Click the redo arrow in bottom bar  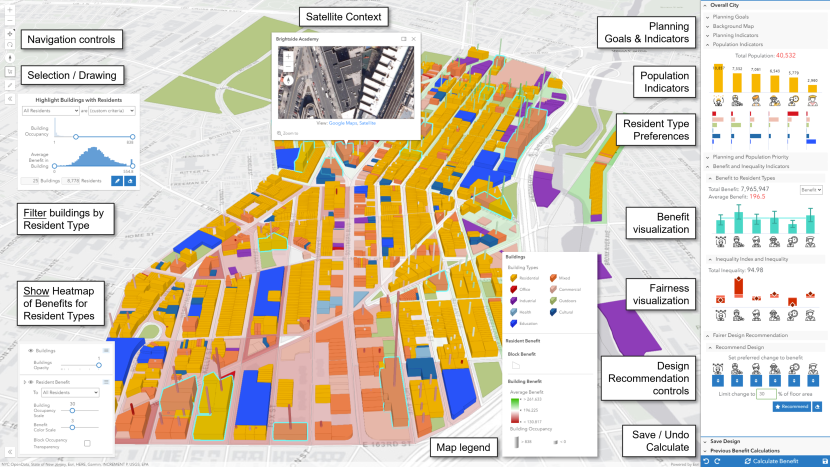point(717,462)
